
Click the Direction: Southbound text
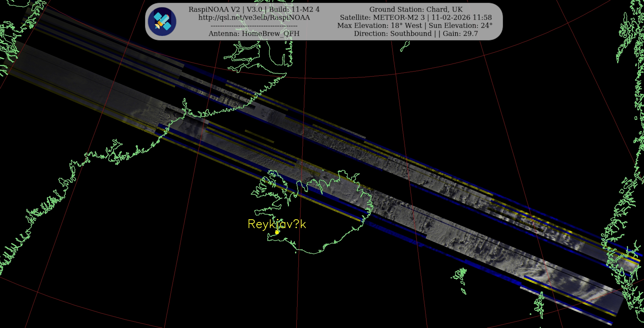392,34
